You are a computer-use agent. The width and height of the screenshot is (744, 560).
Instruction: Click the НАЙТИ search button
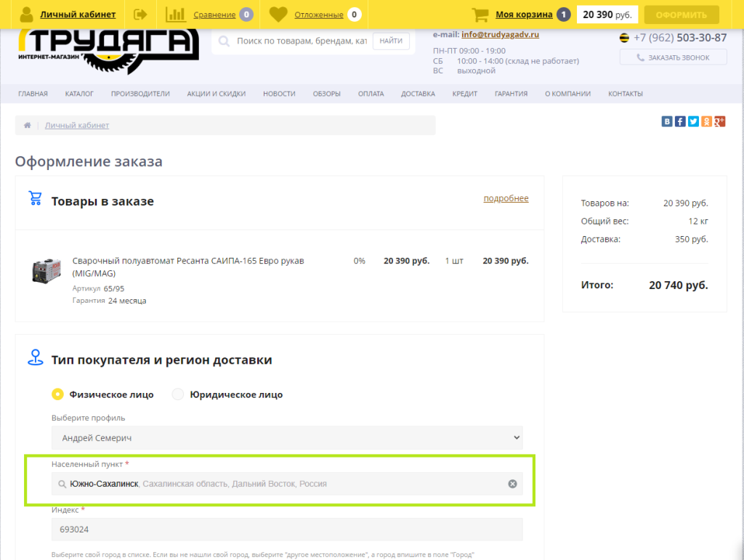click(x=391, y=41)
